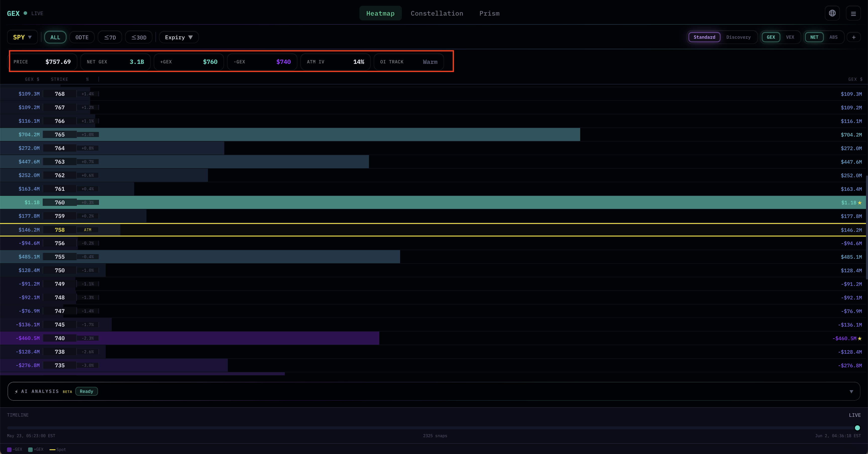Click the +GEX $760 card
Viewport: 868px width, 454px height.
(189, 62)
